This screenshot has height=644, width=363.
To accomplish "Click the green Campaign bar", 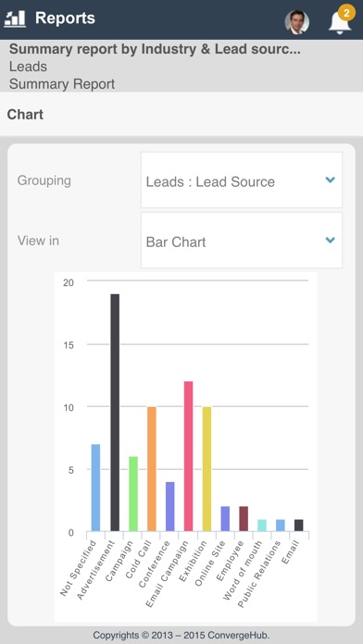I will click(133, 494).
